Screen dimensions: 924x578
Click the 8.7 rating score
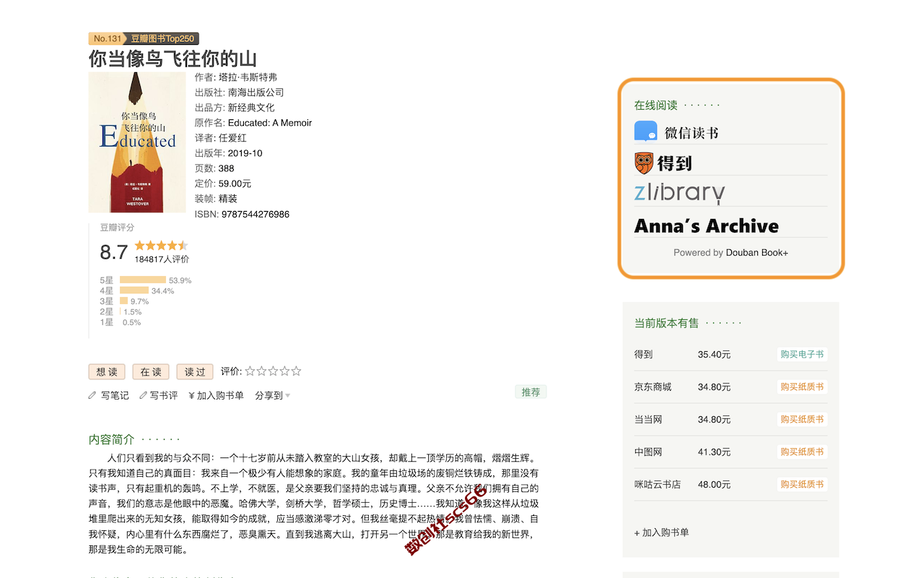click(114, 252)
